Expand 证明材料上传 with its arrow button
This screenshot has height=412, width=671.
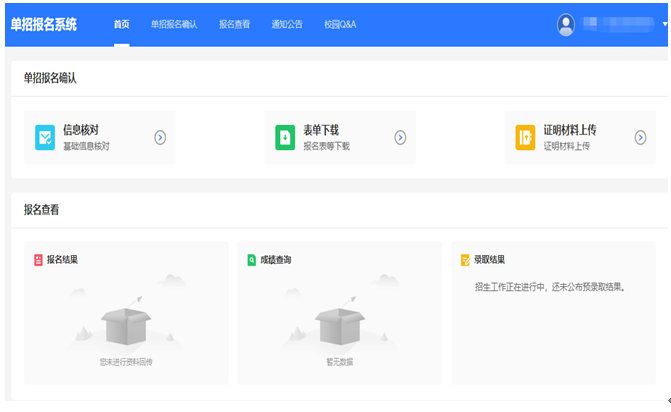click(640, 138)
